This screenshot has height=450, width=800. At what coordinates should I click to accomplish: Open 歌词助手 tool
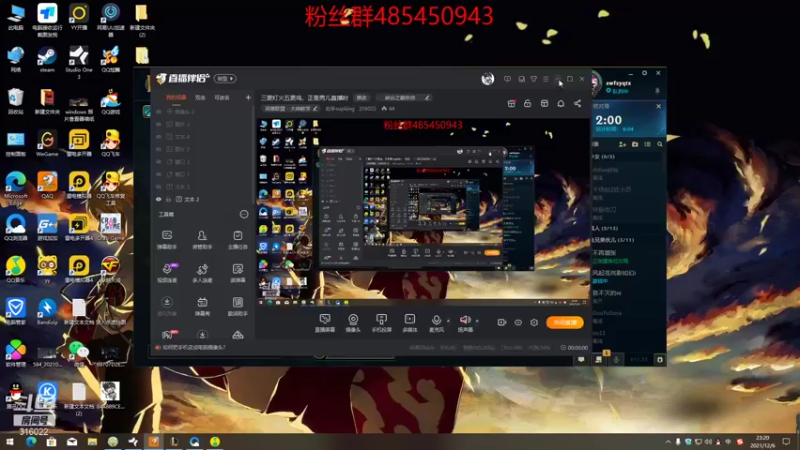tap(238, 307)
